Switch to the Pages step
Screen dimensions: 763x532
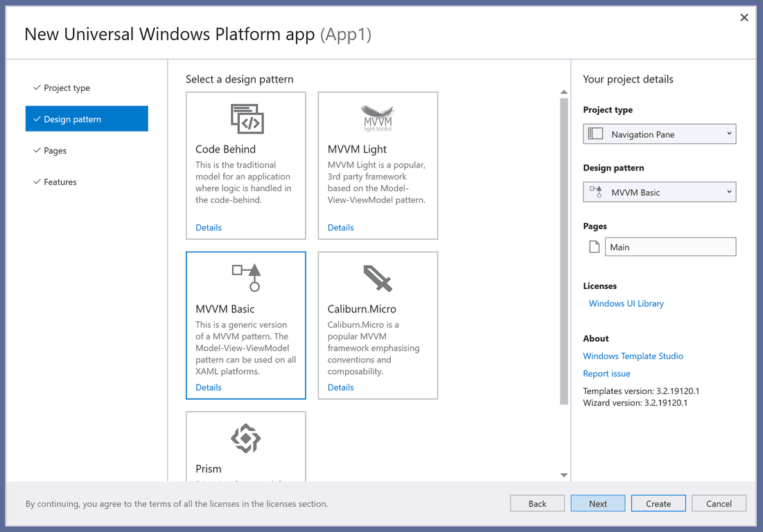tap(87, 150)
